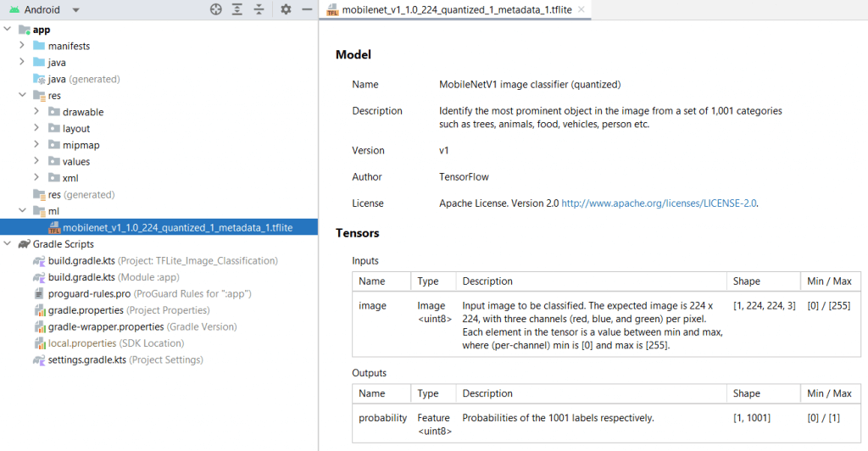Click the Expand All icon in the project toolbar
868x451 pixels.
coord(237,9)
